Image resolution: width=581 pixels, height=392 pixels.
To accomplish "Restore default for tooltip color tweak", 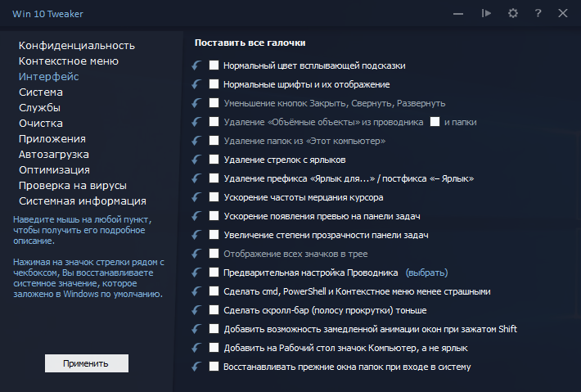I will (x=196, y=65).
